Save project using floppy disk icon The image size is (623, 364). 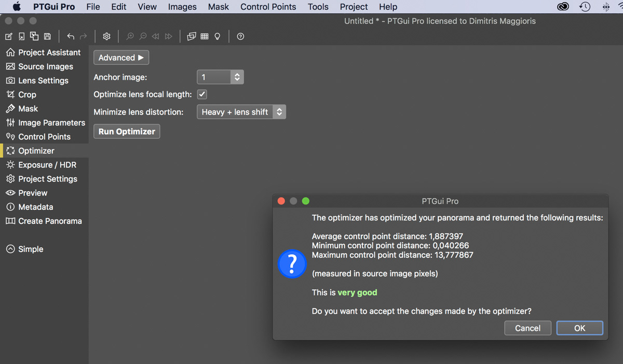(x=47, y=36)
